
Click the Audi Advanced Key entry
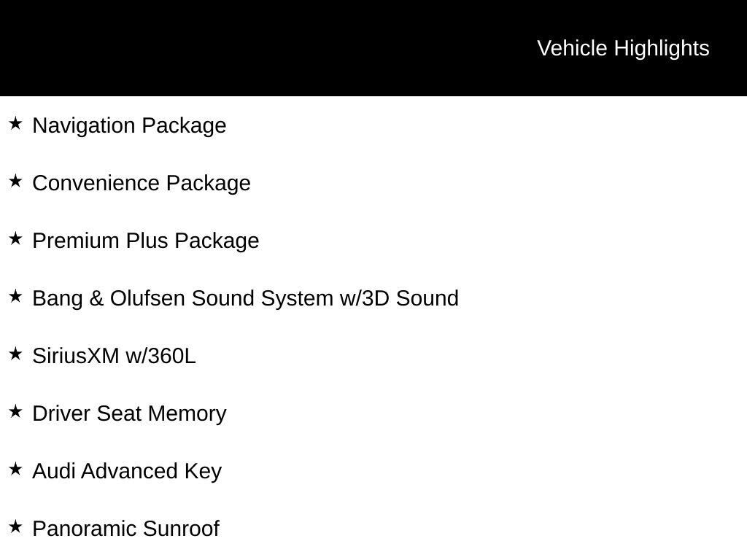(x=127, y=472)
